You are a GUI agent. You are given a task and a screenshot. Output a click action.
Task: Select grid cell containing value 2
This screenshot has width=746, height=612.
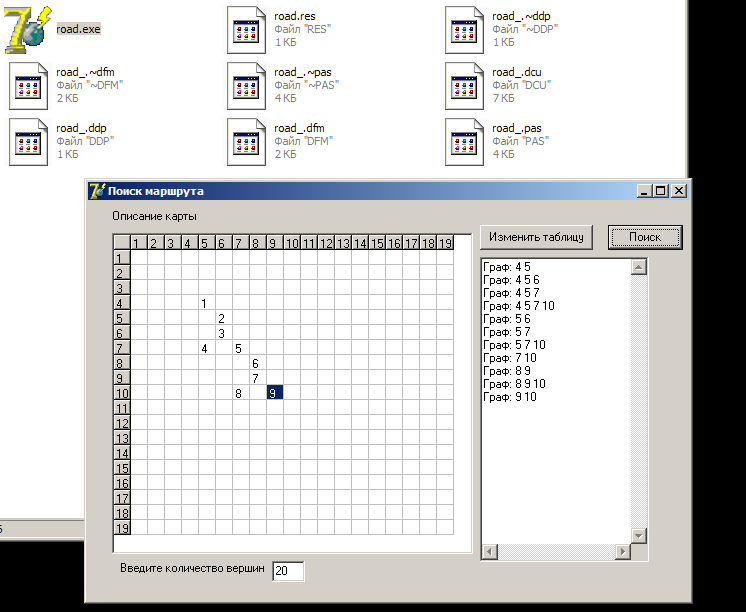coord(224,318)
